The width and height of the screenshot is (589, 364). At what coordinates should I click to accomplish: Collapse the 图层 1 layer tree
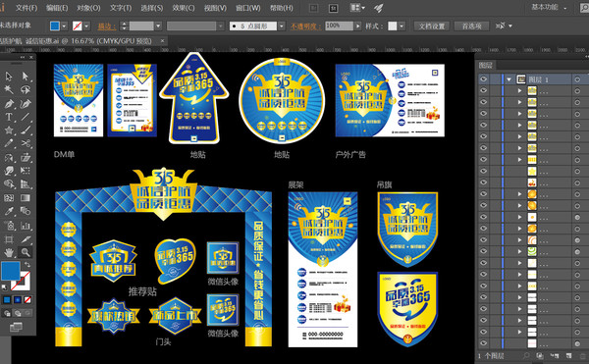[x=509, y=79]
